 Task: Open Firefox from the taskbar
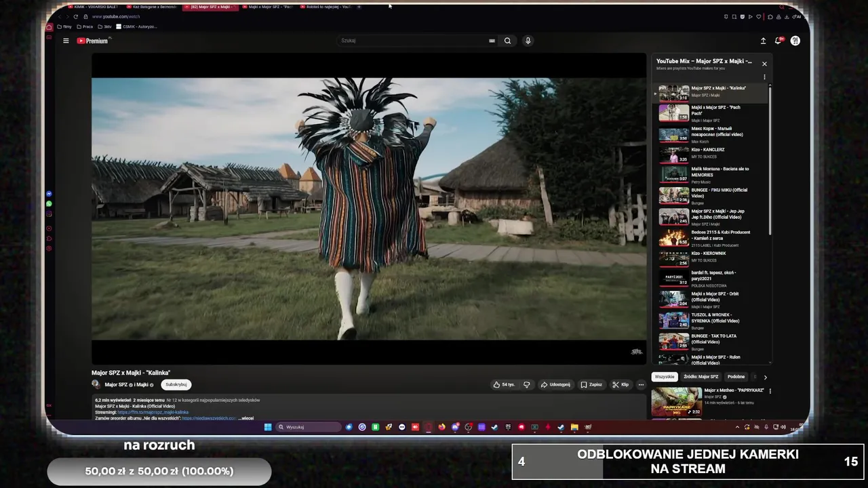point(441,427)
